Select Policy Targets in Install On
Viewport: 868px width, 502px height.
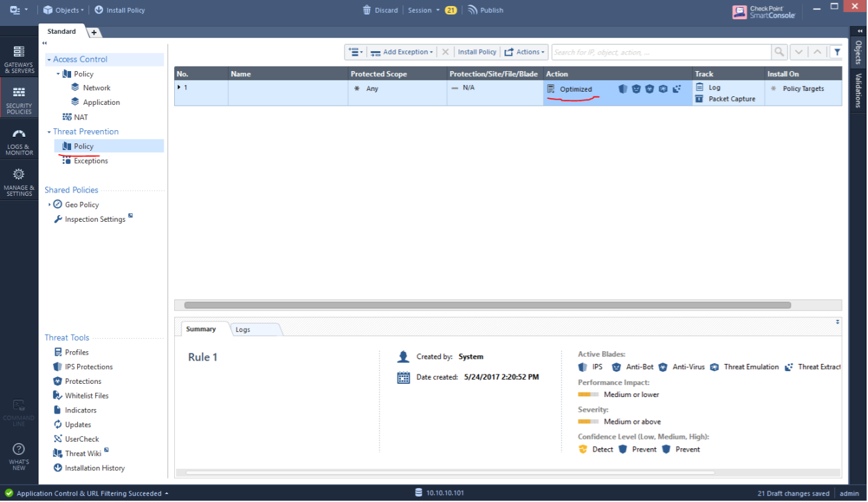(797, 88)
